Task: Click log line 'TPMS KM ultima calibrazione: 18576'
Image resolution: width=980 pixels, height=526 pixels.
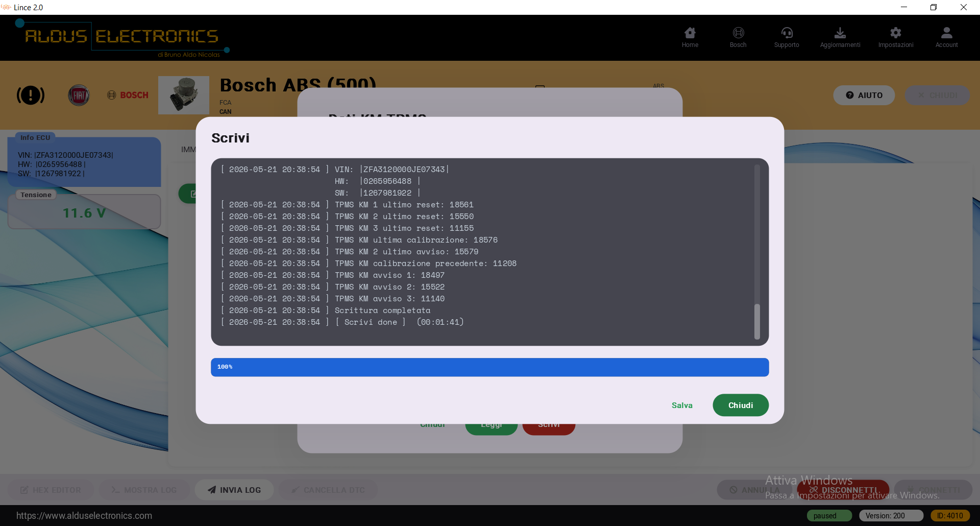Action: point(359,240)
